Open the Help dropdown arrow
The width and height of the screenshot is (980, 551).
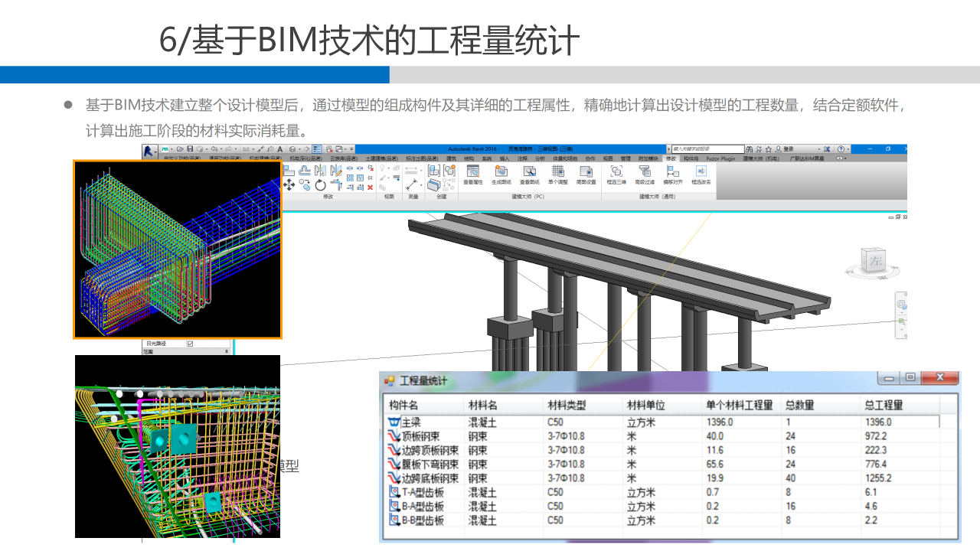[848, 148]
